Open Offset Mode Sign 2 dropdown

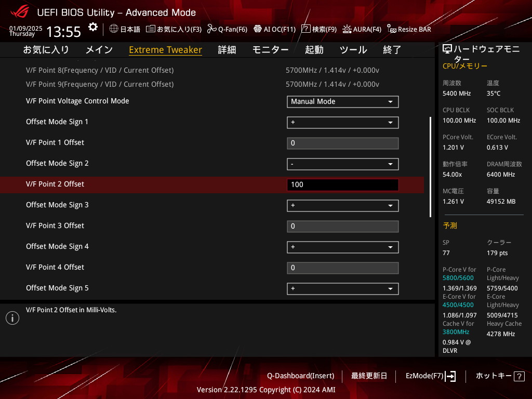[342, 164]
